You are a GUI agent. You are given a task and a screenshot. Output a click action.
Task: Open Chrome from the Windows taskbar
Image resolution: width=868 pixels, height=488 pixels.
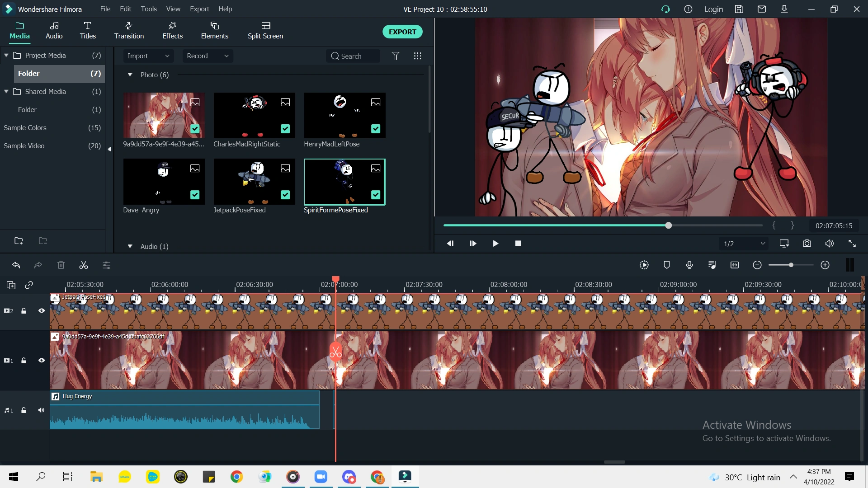pyautogui.click(x=236, y=477)
